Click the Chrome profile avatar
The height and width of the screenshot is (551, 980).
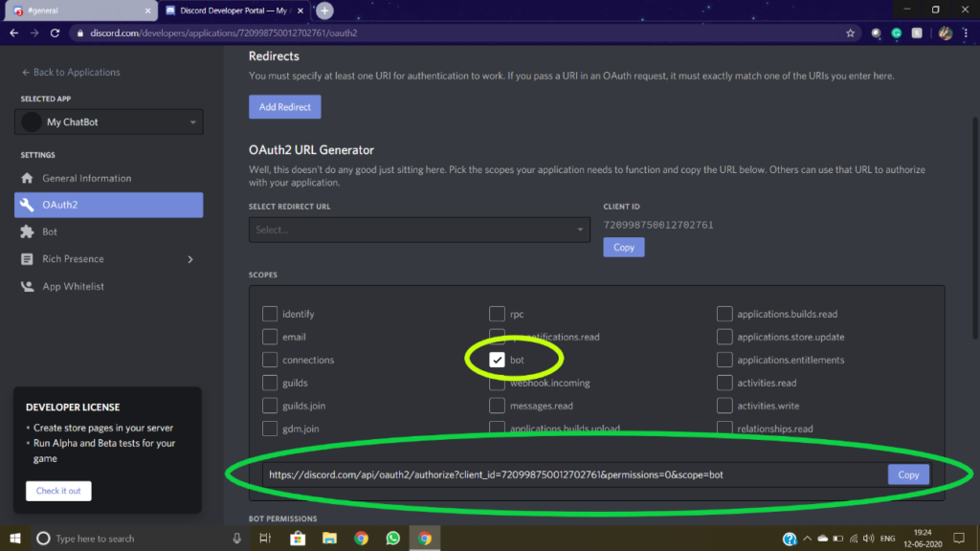(x=945, y=33)
